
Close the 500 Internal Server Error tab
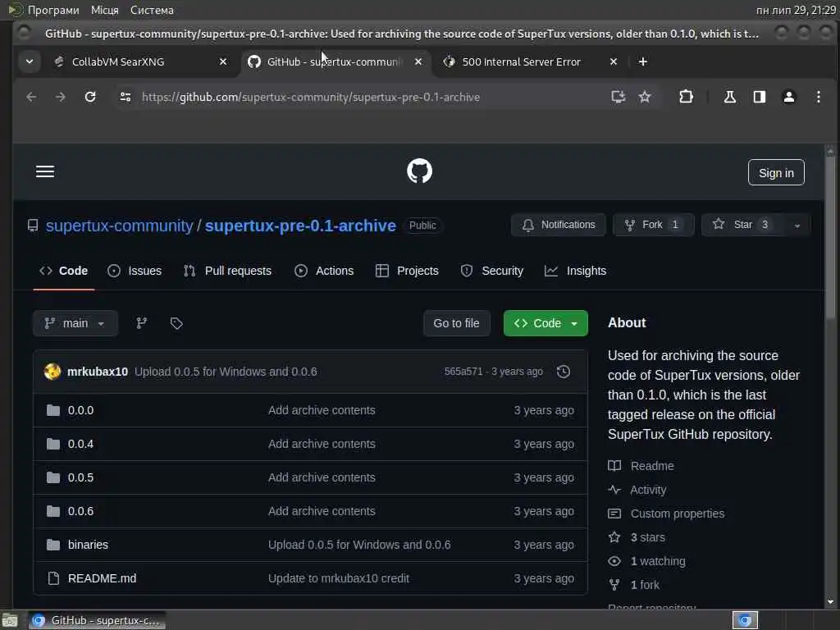(614, 62)
